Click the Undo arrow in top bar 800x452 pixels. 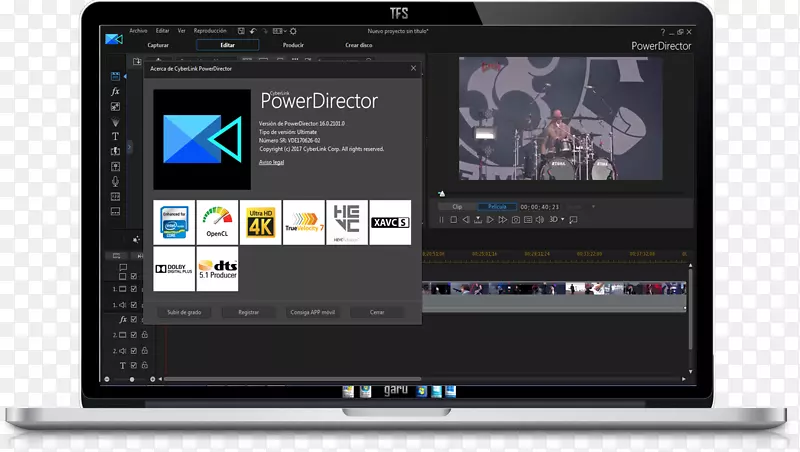(x=253, y=31)
